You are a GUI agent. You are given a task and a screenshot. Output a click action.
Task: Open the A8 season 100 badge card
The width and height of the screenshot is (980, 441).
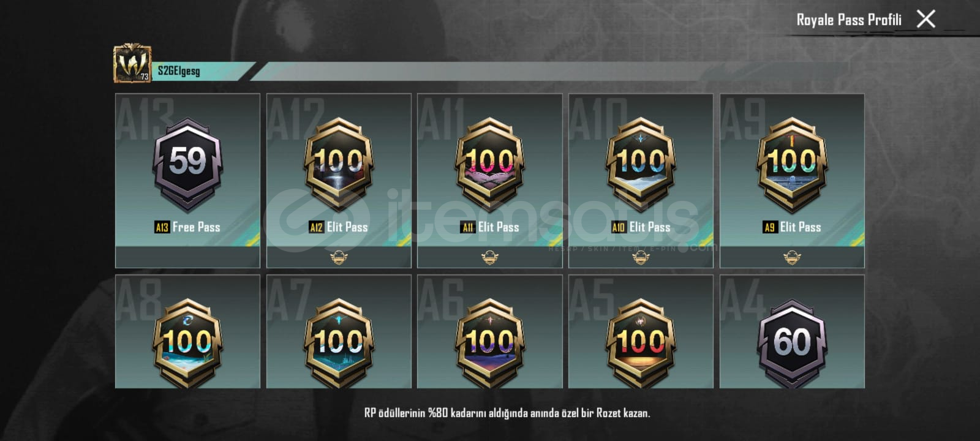point(187,331)
